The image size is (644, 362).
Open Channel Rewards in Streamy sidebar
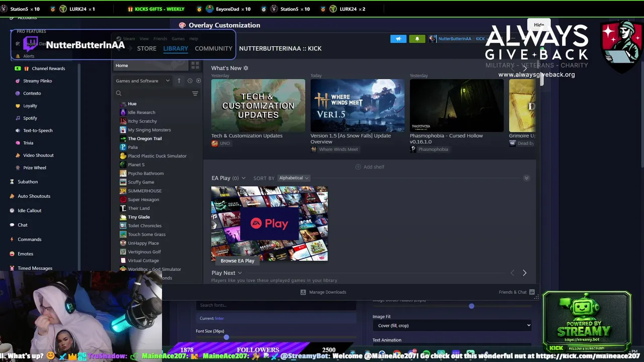point(48,68)
